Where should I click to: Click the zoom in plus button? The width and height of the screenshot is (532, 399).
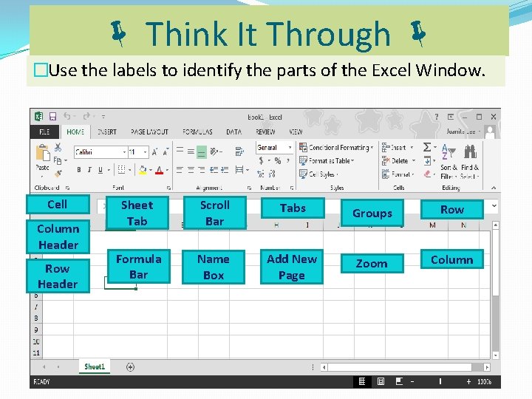[468, 381]
